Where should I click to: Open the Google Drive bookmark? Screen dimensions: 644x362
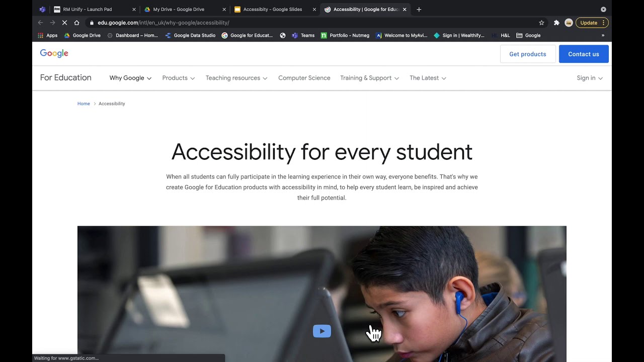point(83,35)
